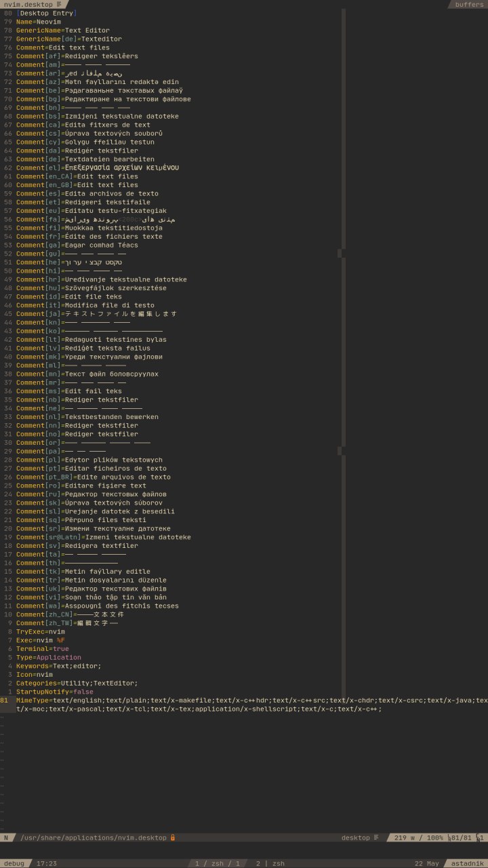Click the 17:23 clock in tmux bar
Image resolution: width=488 pixels, height=868 pixels.
pos(47,863)
